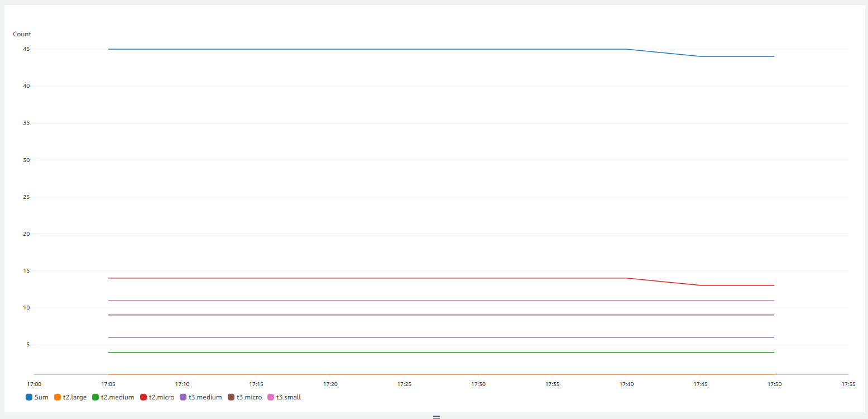868x419 pixels.
Task: Click the resize handle below the graph
Action: click(x=437, y=417)
